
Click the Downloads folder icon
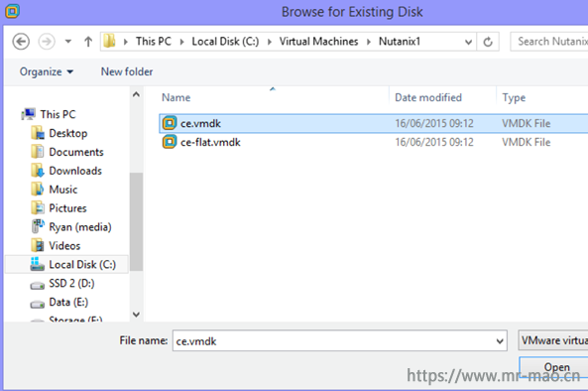coord(38,171)
